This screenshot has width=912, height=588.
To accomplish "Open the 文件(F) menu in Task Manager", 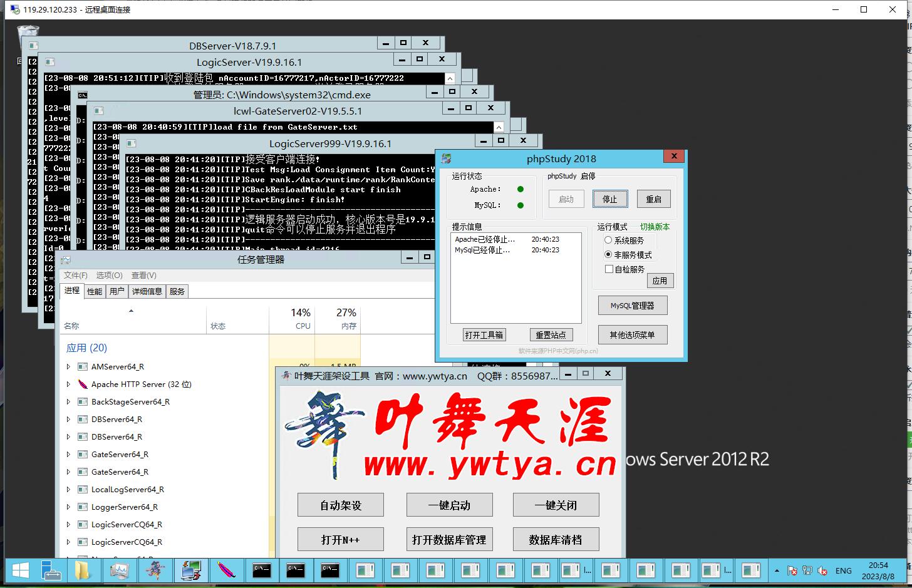I will [x=76, y=276].
